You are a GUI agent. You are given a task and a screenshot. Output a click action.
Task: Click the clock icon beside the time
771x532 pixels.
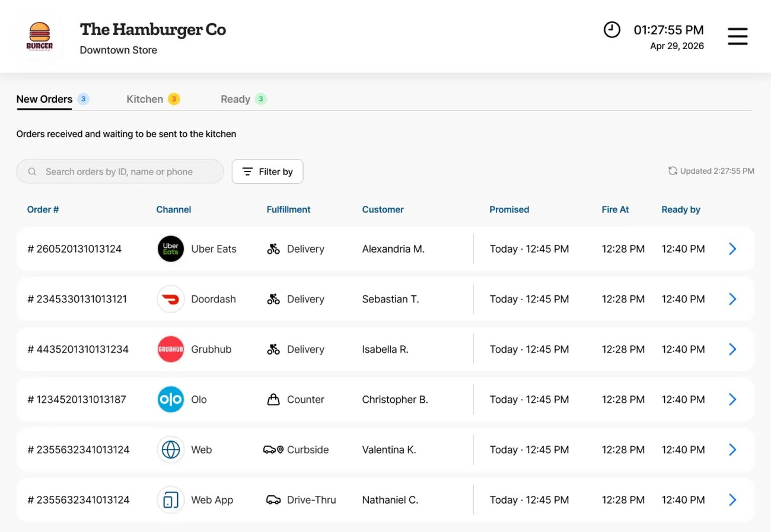pos(612,30)
